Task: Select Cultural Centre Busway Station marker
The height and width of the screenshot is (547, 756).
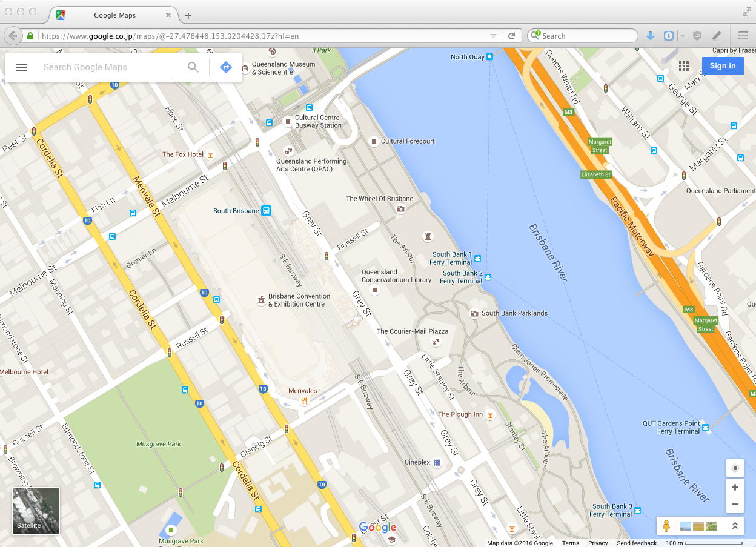Action: coord(288,122)
